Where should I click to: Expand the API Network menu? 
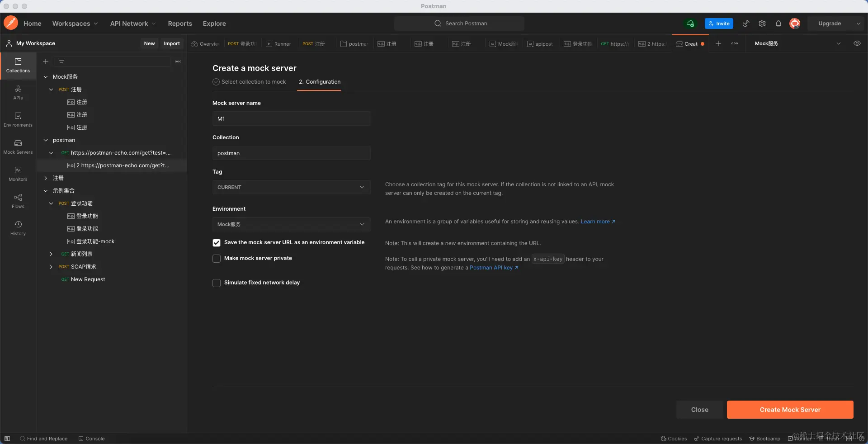tap(133, 24)
